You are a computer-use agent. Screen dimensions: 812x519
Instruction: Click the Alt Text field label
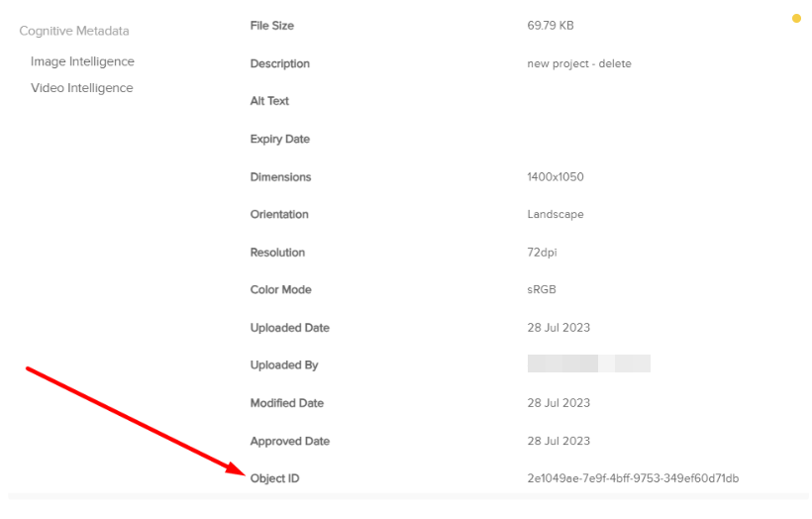point(269,101)
